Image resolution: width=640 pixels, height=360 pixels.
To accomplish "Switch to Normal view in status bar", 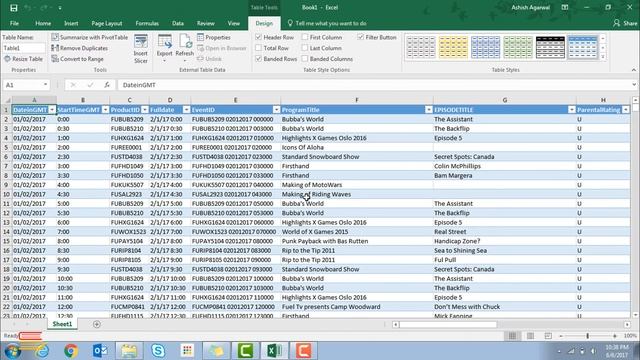I will tap(512, 336).
